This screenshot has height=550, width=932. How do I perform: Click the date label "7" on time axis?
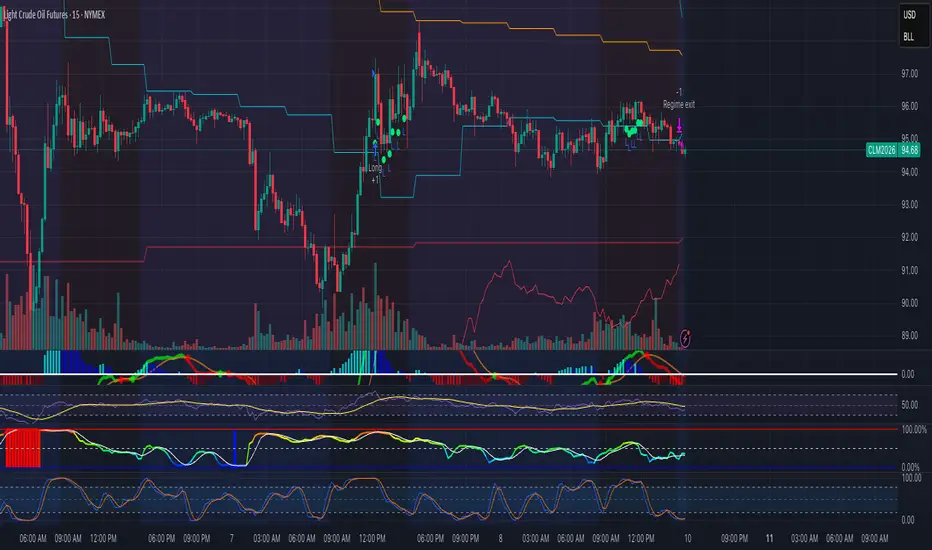pyautogui.click(x=231, y=539)
